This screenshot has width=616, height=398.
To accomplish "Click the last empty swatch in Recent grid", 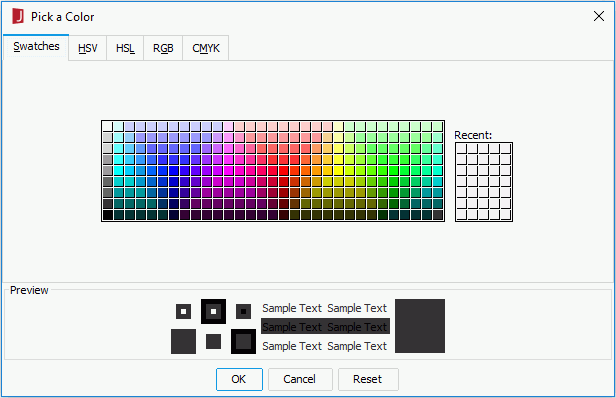I will pos(506,215).
